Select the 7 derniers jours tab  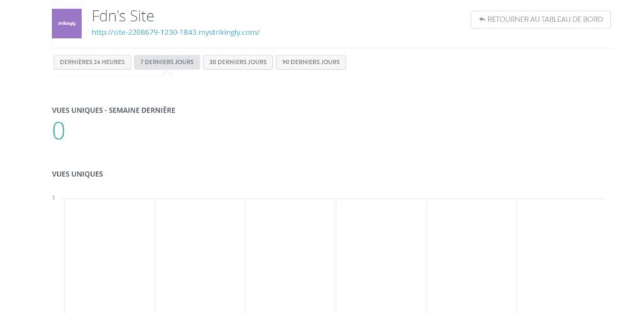pos(167,62)
